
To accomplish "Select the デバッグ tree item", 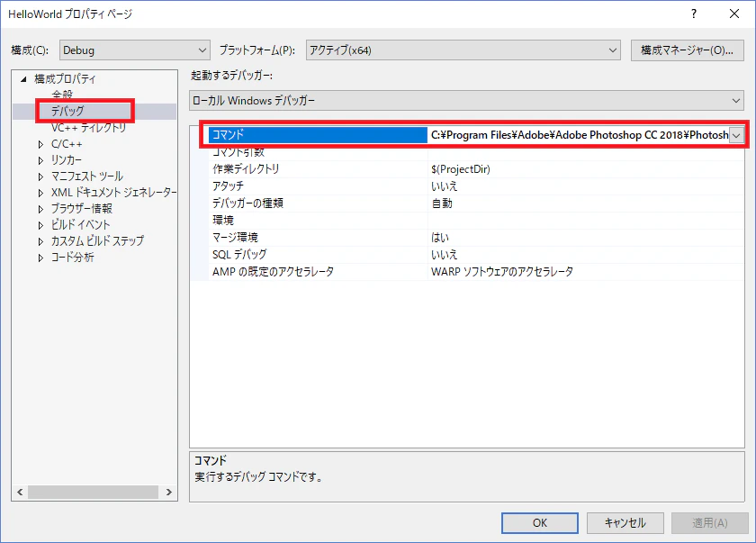I will [67, 111].
